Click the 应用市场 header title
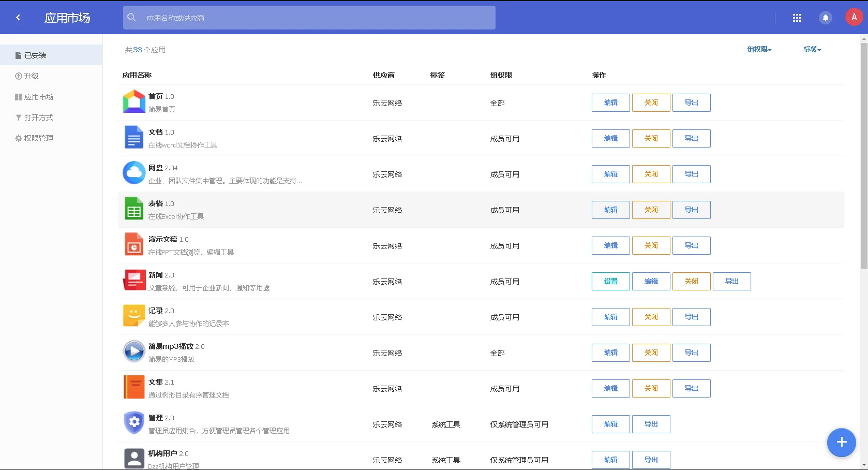 [x=67, y=18]
